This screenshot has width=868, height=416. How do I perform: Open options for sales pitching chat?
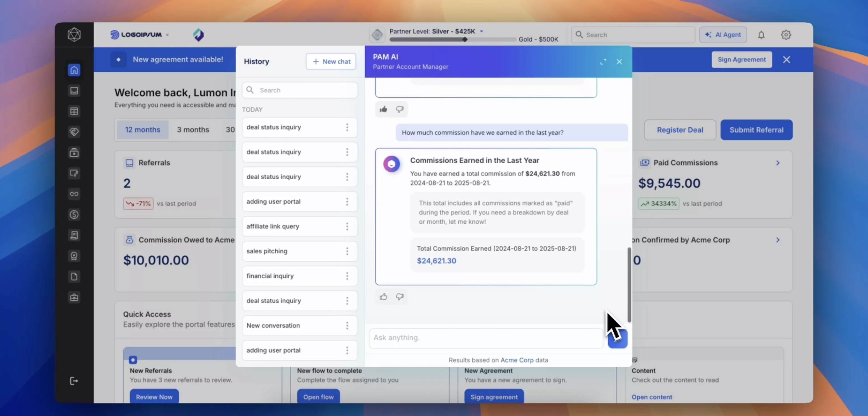click(347, 251)
